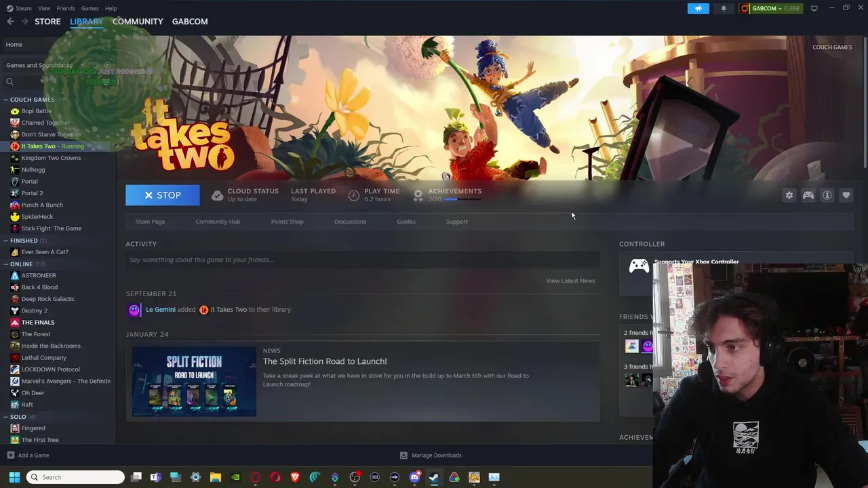Open the Points Shop link
The width and height of the screenshot is (868, 488).
pos(287,222)
